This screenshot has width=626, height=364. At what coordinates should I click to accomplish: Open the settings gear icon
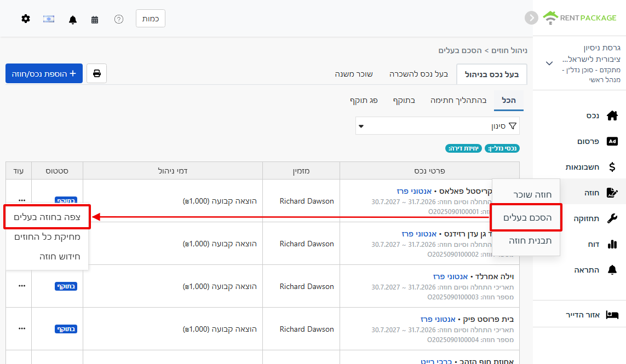[26, 19]
